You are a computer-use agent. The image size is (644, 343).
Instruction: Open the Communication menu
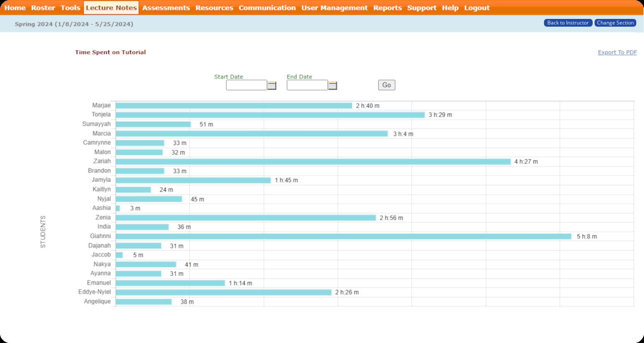[267, 8]
